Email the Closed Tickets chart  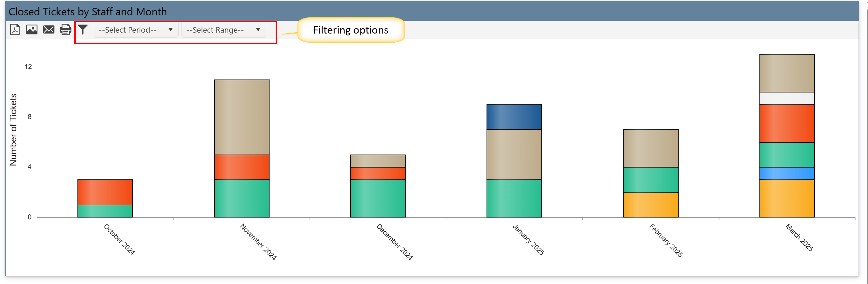[x=49, y=29]
